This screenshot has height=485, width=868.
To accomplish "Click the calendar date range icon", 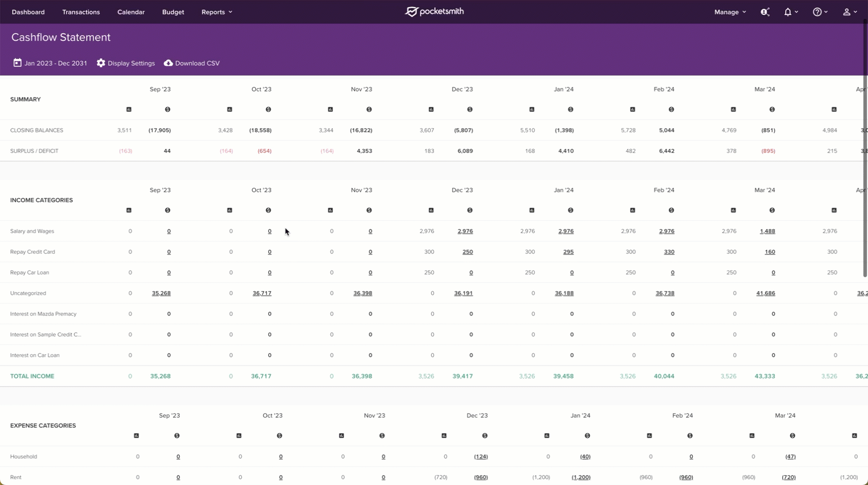I will [x=18, y=63].
